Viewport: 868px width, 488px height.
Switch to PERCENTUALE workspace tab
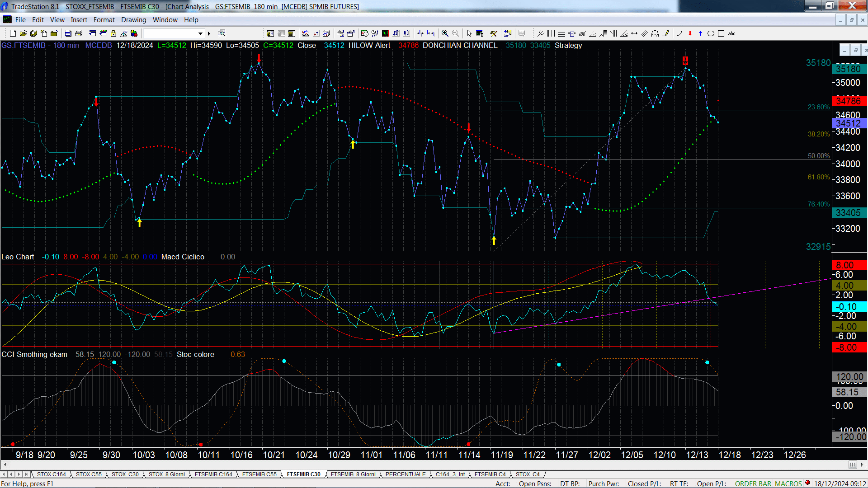pyautogui.click(x=406, y=474)
